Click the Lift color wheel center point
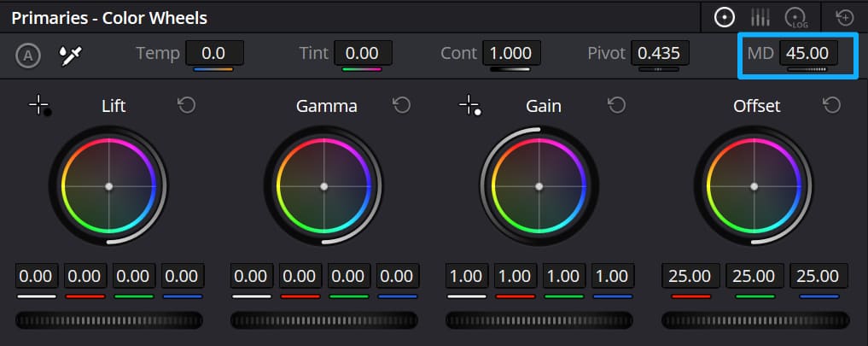 click(109, 186)
